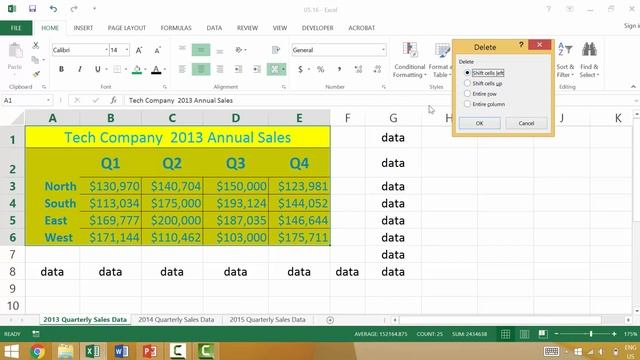Click the Delete dialog help question mark

(x=521, y=44)
